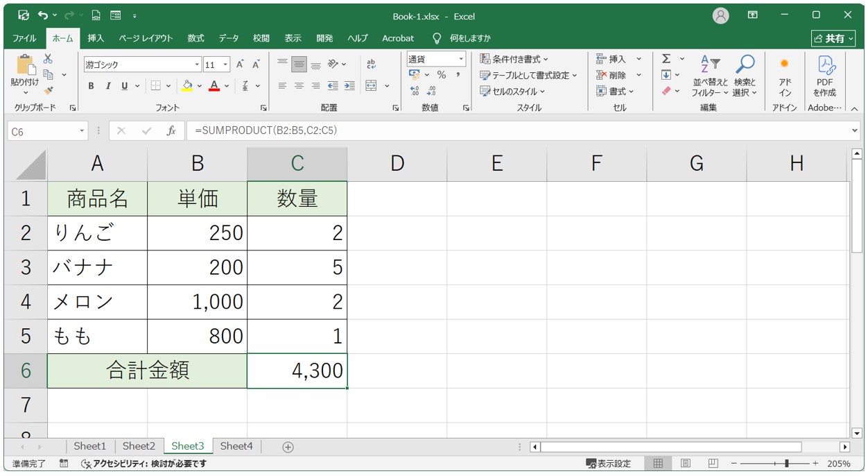Decrease font size with smaller A icon
The width and height of the screenshot is (868, 476).
[256, 65]
